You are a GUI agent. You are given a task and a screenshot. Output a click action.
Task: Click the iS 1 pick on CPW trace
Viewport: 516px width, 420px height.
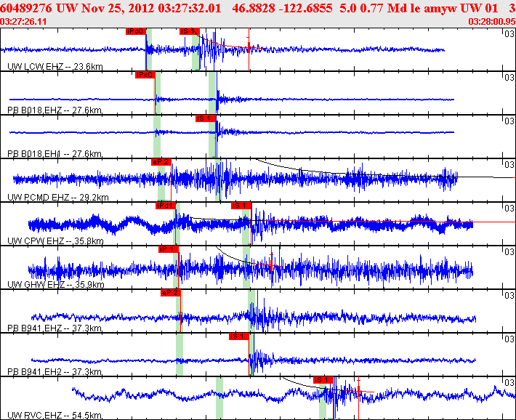pyautogui.click(x=241, y=206)
